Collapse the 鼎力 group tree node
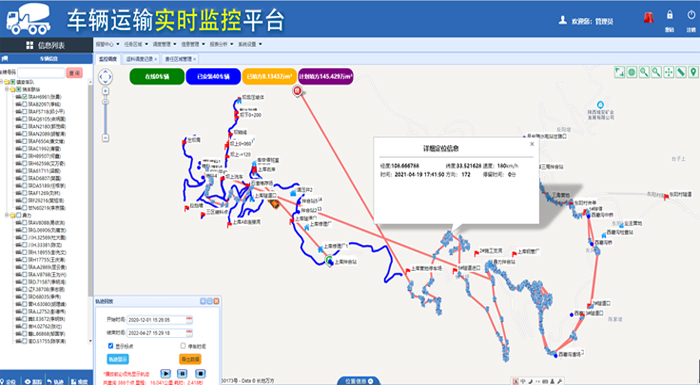 pos(7,215)
